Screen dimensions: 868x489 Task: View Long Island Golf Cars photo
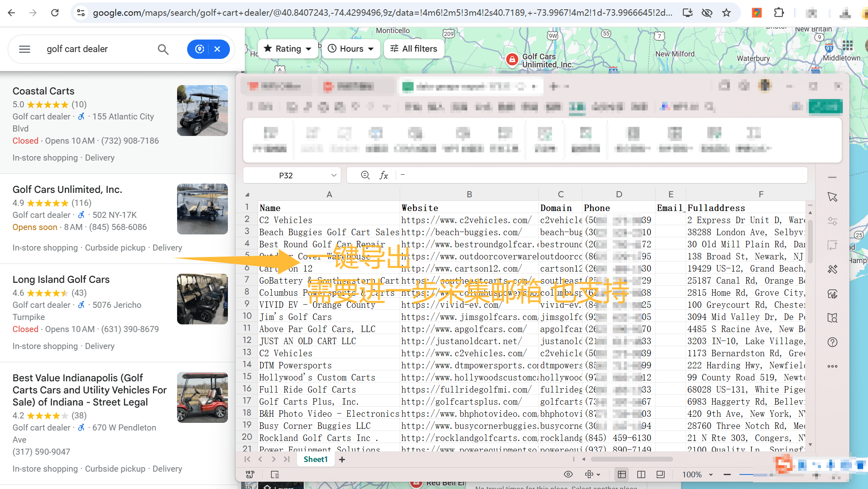tap(202, 299)
